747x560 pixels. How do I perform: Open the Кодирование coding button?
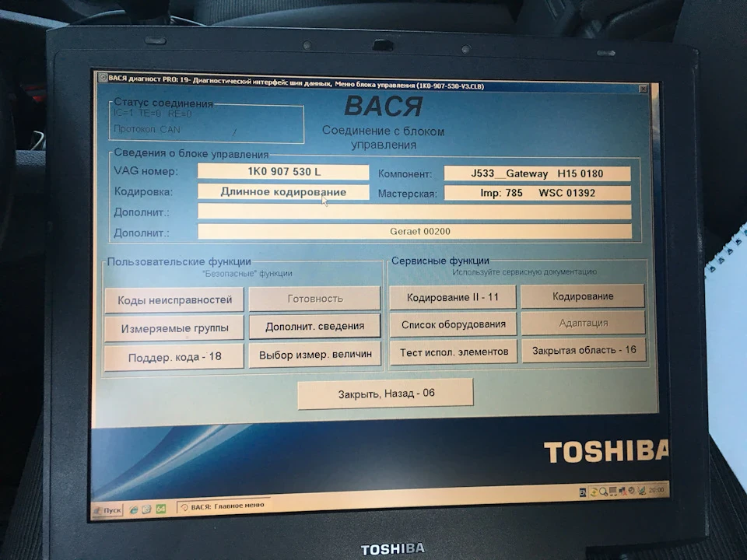coord(583,296)
